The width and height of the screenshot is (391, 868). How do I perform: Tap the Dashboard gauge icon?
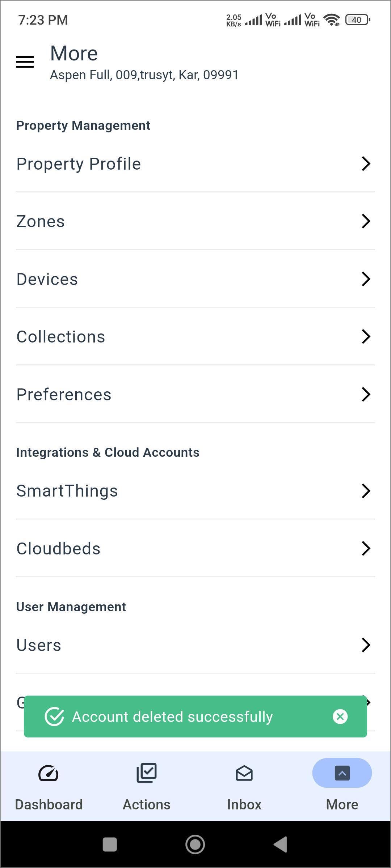[49, 773]
